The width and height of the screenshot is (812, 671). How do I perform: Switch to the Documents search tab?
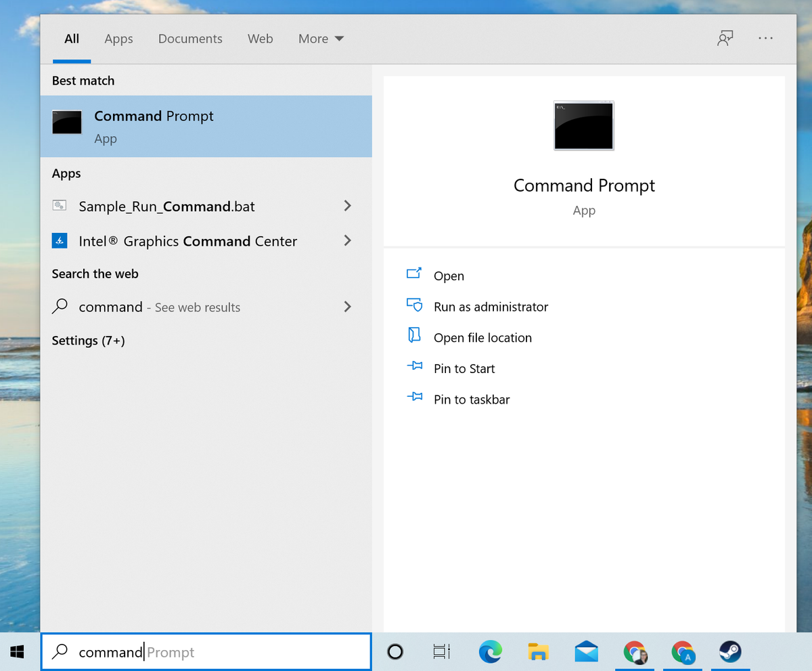pyautogui.click(x=190, y=39)
